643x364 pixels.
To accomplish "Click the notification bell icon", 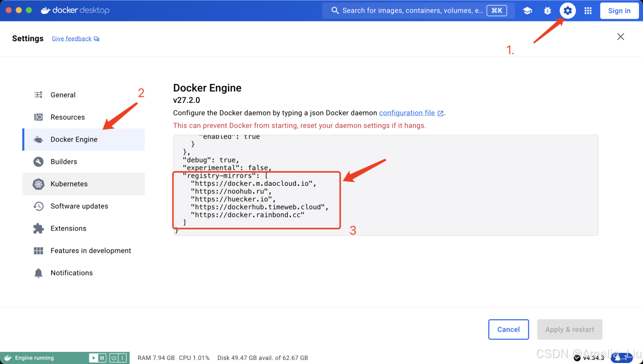I will point(617,357).
